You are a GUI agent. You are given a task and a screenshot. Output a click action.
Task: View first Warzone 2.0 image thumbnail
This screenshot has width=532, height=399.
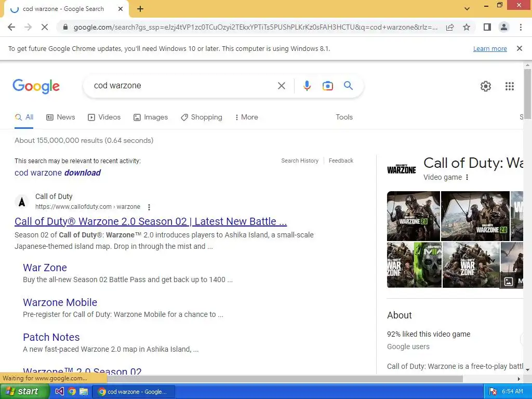coord(414,216)
